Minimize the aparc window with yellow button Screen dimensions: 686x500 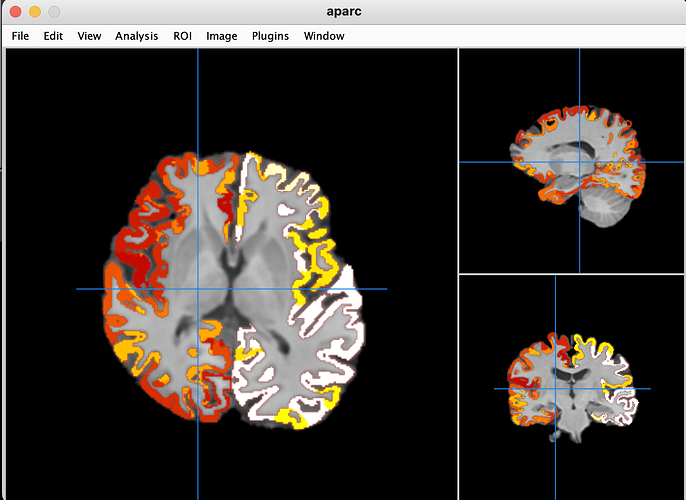[x=34, y=12]
